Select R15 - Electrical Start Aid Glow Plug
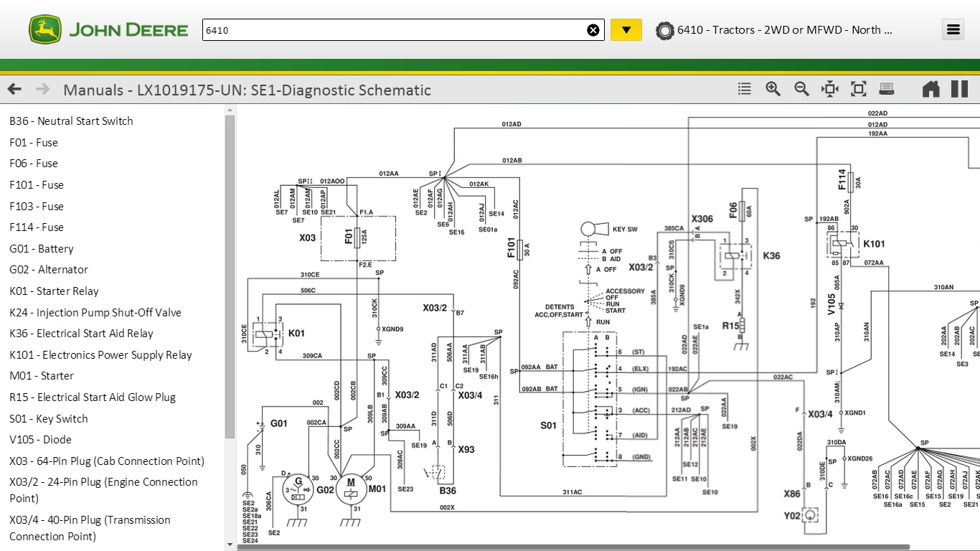The height and width of the screenshot is (551, 980). coord(93,397)
